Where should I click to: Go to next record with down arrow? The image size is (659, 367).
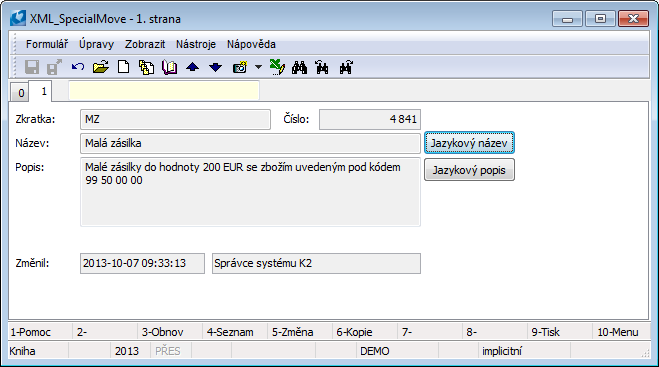(216, 67)
